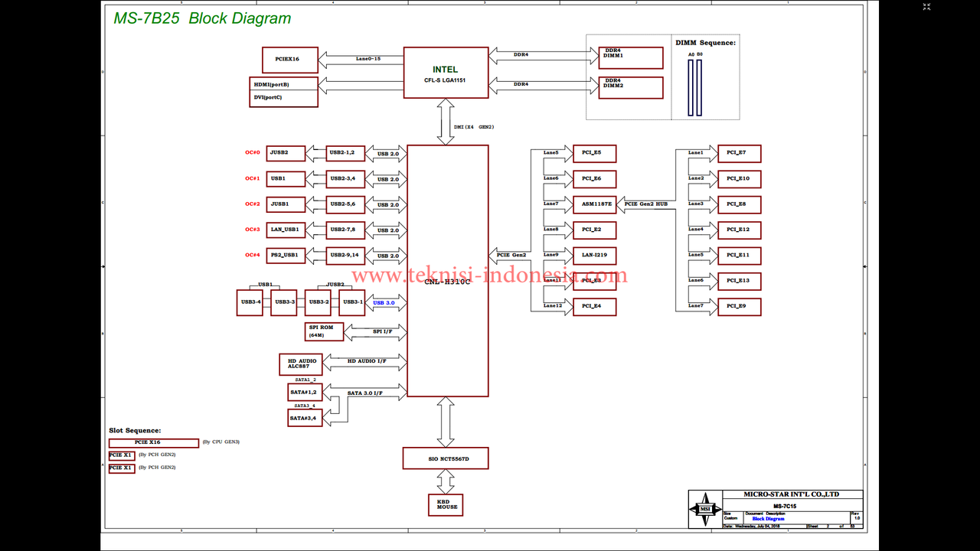
Task: Click the "MS-7B25 Block Diagram" heading
Action: pyautogui.click(x=202, y=18)
